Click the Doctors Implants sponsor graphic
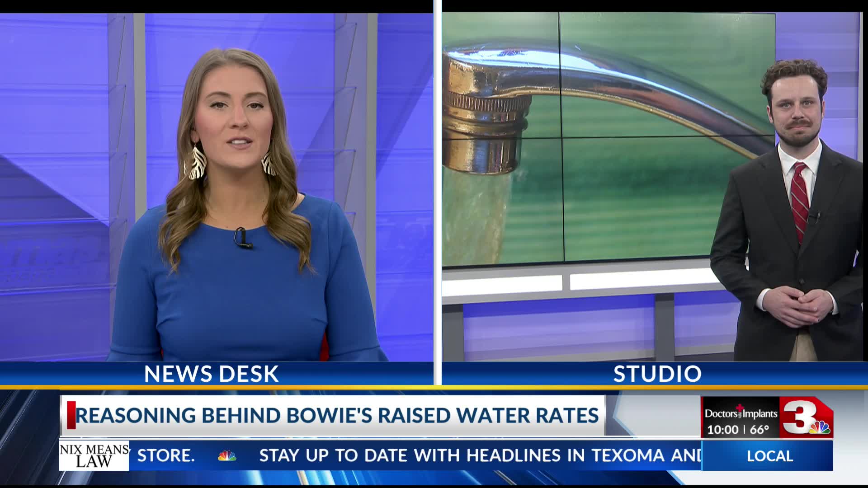This screenshot has height=488, width=868. coord(741,413)
